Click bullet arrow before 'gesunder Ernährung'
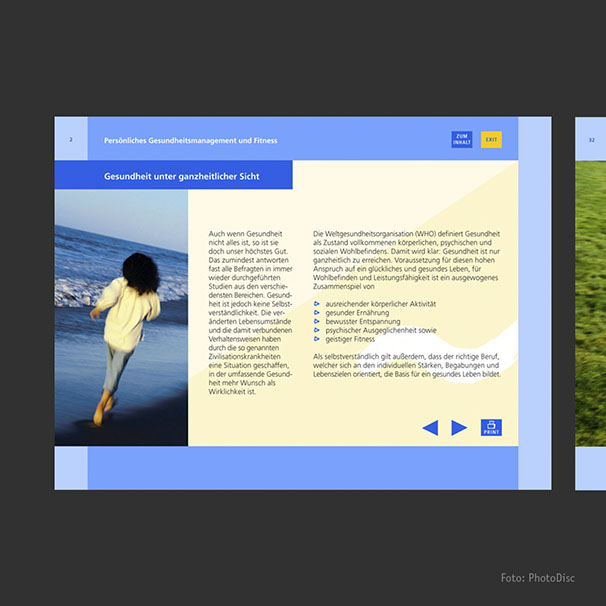This screenshot has width=606, height=606. tap(316, 312)
